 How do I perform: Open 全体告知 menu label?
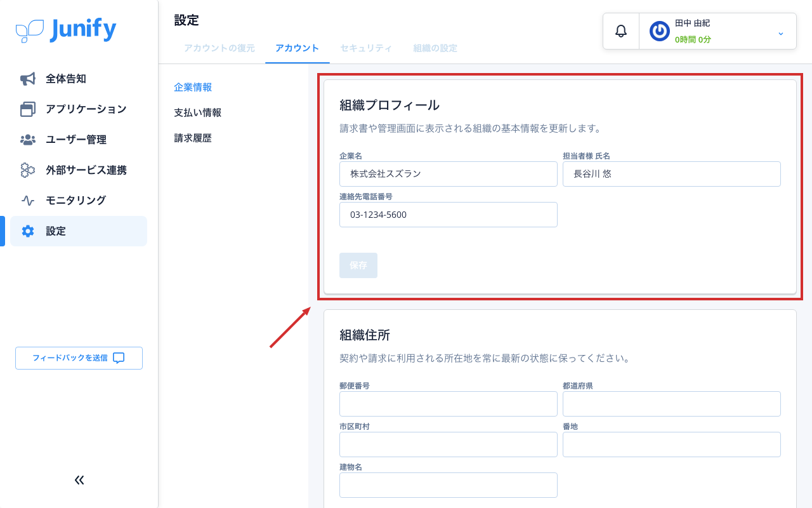point(66,79)
